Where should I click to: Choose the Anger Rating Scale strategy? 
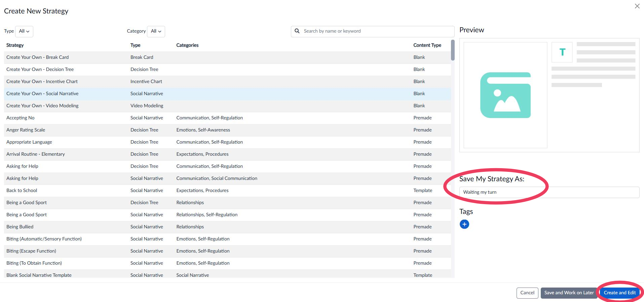[x=26, y=130]
